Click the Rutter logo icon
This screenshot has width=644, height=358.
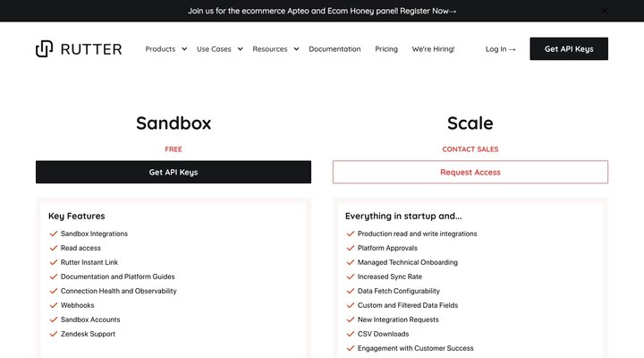pos(44,48)
